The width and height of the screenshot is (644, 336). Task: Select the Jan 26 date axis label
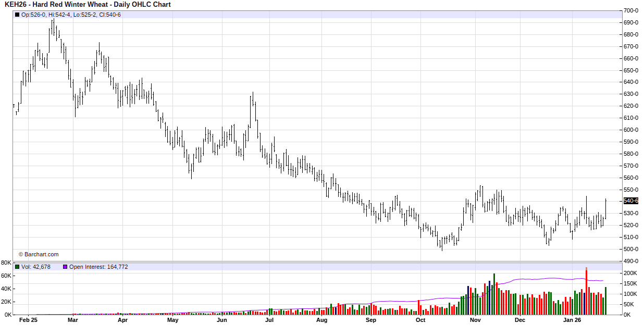[x=572, y=320]
